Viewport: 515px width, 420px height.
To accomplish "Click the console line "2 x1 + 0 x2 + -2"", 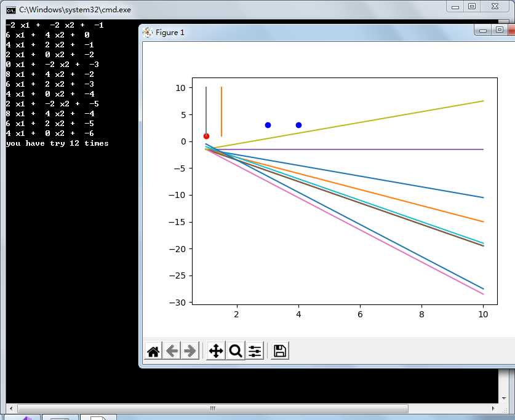I will (50, 55).
